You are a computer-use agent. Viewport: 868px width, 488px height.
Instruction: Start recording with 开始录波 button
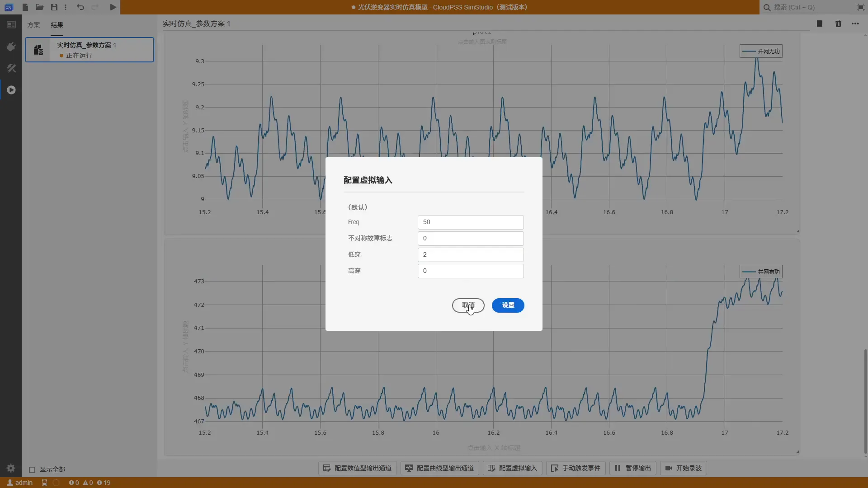tap(684, 468)
